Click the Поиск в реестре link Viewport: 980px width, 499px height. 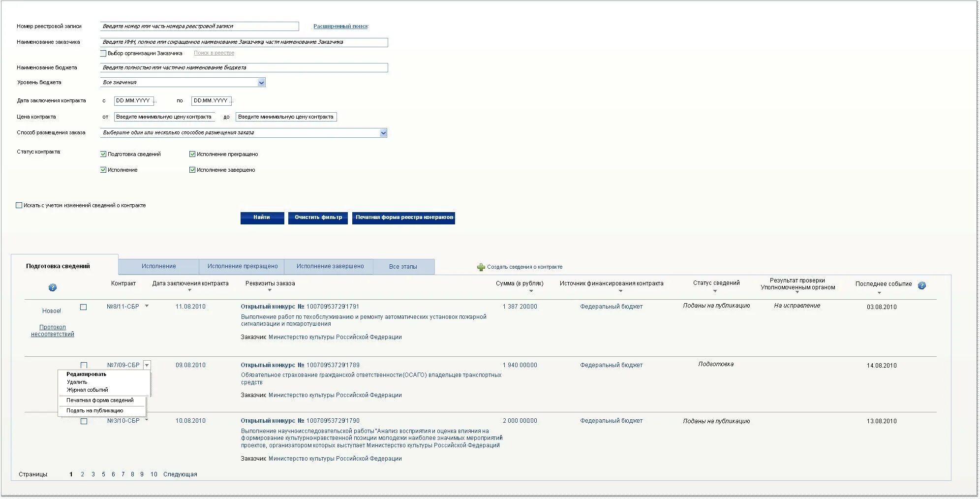pyautogui.click(x=214, y=53)
